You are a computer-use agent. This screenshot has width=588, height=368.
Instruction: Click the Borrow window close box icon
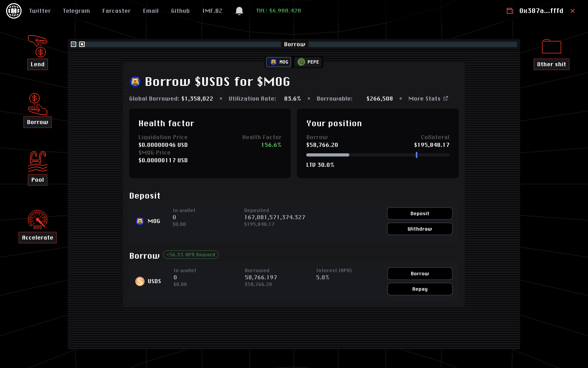tap(73, 44)
